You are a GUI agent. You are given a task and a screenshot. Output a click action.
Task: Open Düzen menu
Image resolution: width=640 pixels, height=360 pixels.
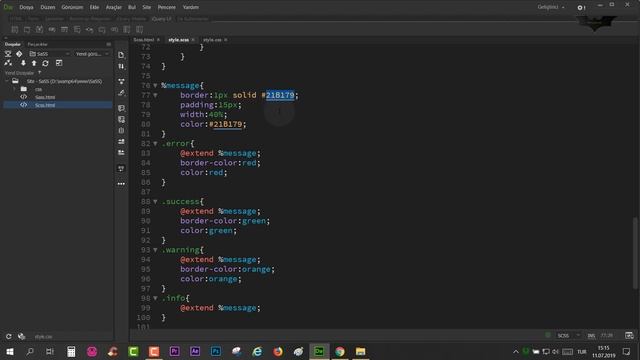click(48, 7)
